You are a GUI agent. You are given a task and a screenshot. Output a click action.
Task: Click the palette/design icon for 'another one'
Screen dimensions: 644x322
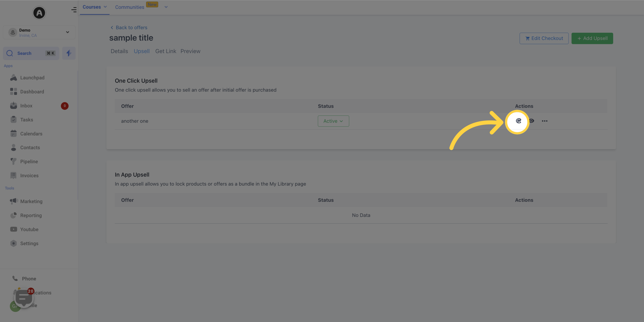pyautogui.click(x=518, y=121)
